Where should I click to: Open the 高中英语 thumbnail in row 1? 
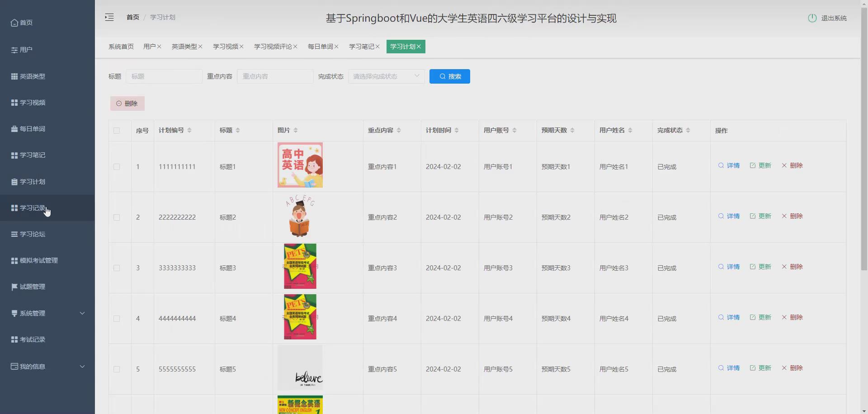[x=300, y=165]
